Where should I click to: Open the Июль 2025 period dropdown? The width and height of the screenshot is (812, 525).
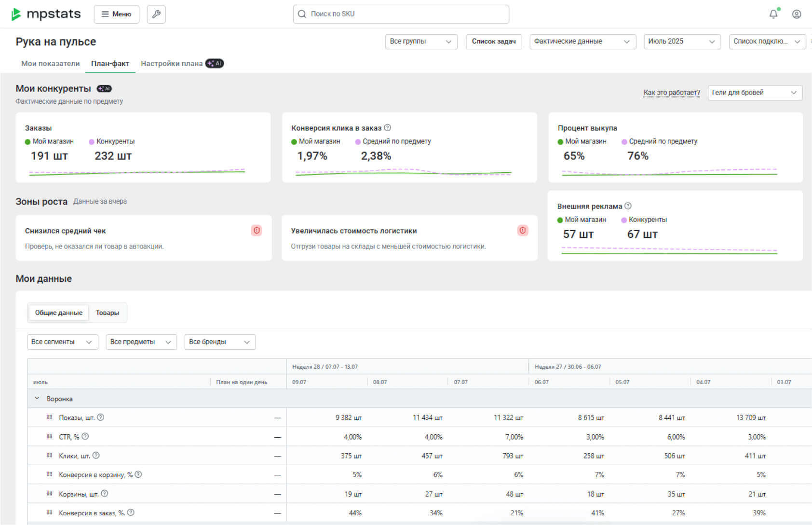(x=681, y=41)
